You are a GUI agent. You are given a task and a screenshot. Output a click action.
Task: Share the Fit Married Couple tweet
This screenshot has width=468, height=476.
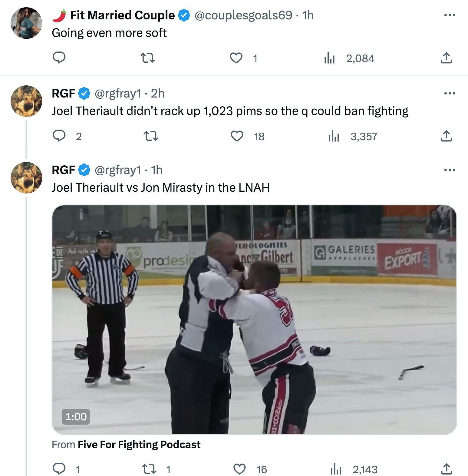(x=446, y=58)
